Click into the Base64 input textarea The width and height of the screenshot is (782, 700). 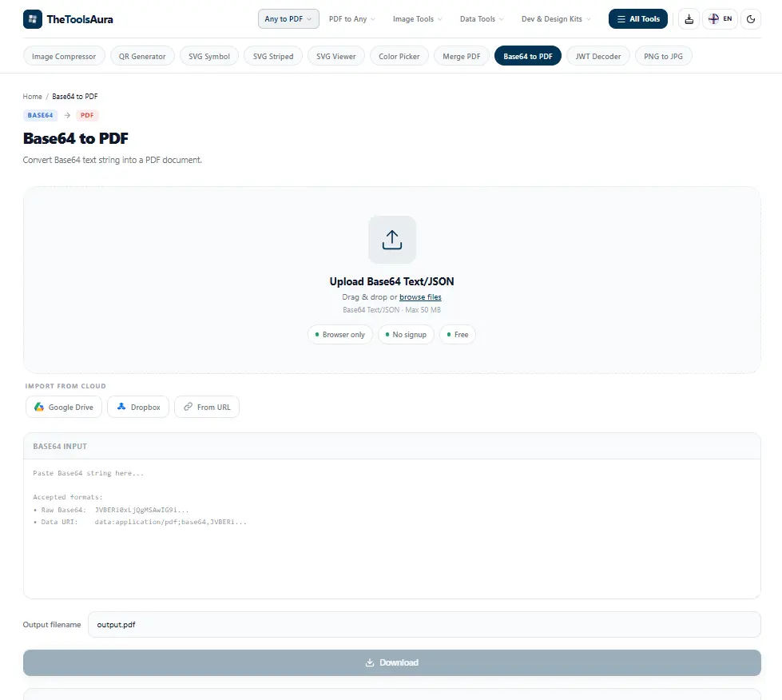click(392, 528)
